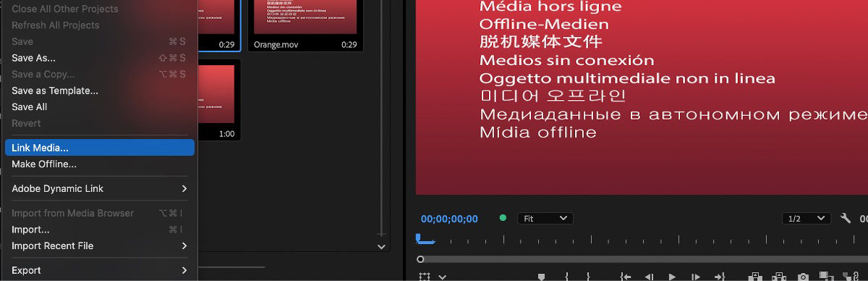The image size is (868, 281).
Task: Click the bounding-box button left of Add Marker
Action: pos(425,276)
